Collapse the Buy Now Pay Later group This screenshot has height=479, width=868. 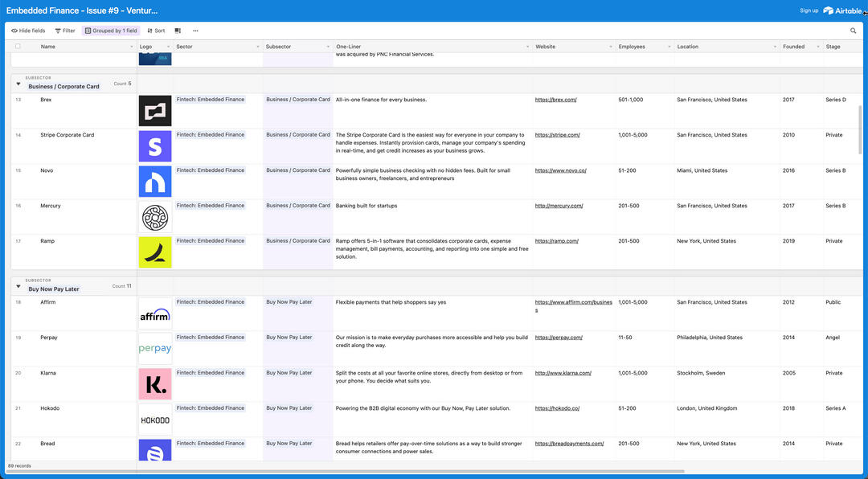[x=18, y=286]
